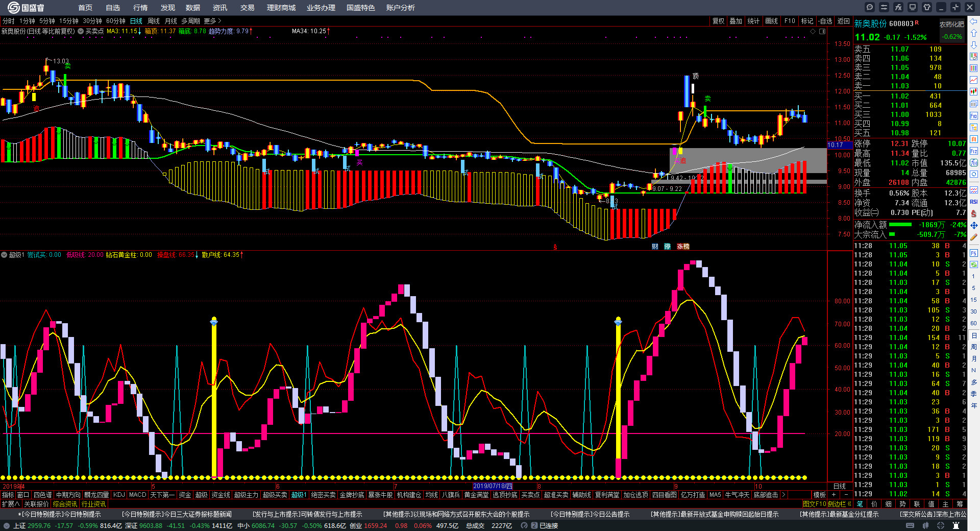Expand the 更多 periods dropdown
Screen dimensions: 980x531
point(212,21)
